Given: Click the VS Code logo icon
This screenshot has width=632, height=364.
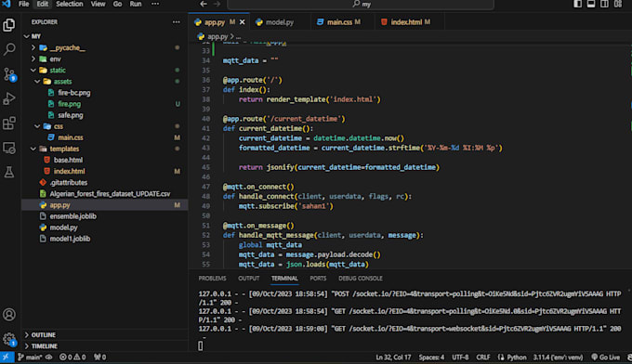Looking at the screenshot, I should coord(7,4).
